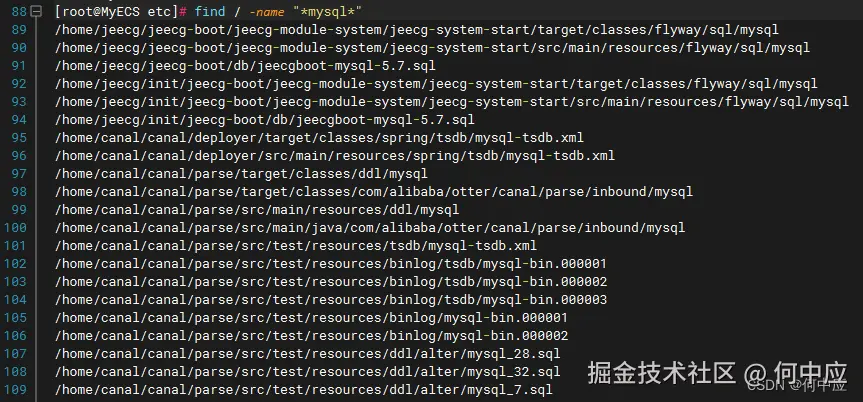Select line number 104 in gutter
Viewport: 863px width, 402px height.
pos(15,300)
